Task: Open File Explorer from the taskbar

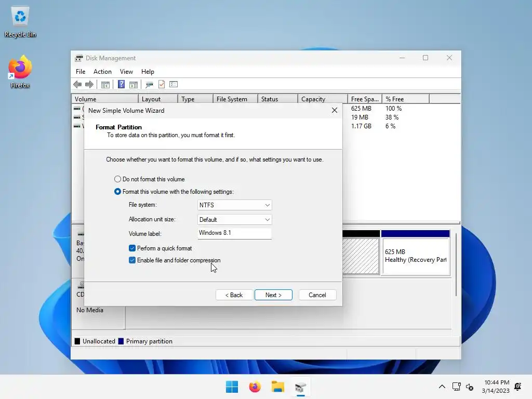Action: (277, 387)
